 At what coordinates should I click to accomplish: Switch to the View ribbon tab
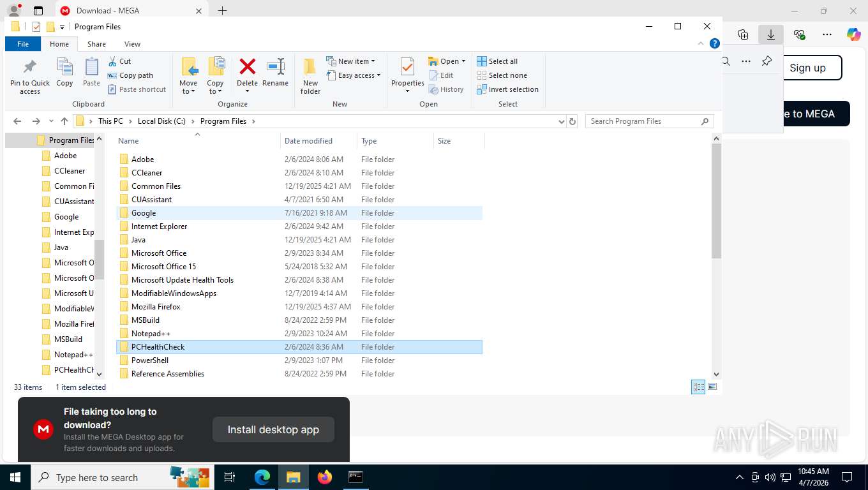132,44
